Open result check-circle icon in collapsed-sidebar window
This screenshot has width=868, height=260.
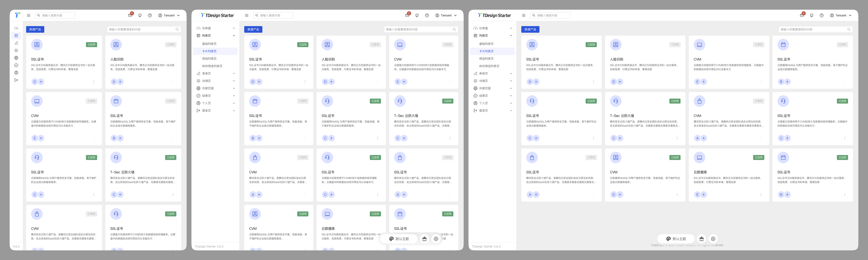pyautogui.click(x=16, y=65)
